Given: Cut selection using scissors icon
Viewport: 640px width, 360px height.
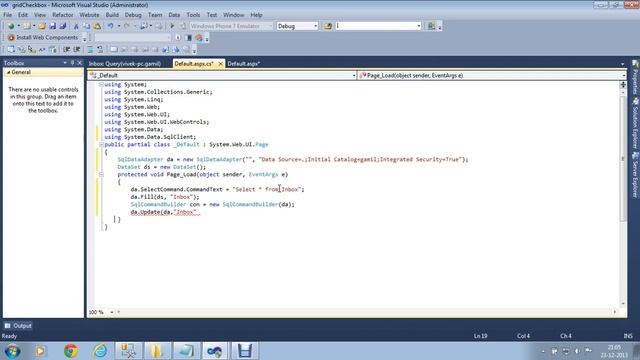Looking at the screenshot, I should (x=76, y=26).
